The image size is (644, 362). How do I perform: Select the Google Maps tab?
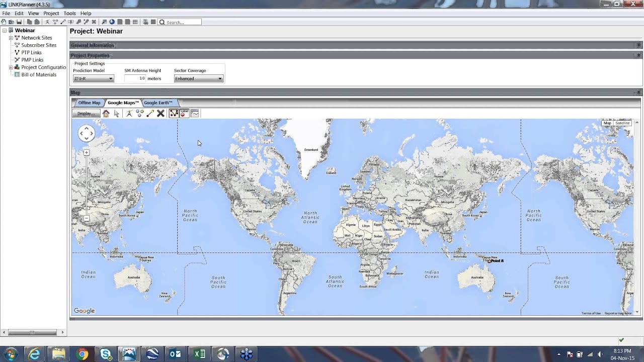point(123,103)
